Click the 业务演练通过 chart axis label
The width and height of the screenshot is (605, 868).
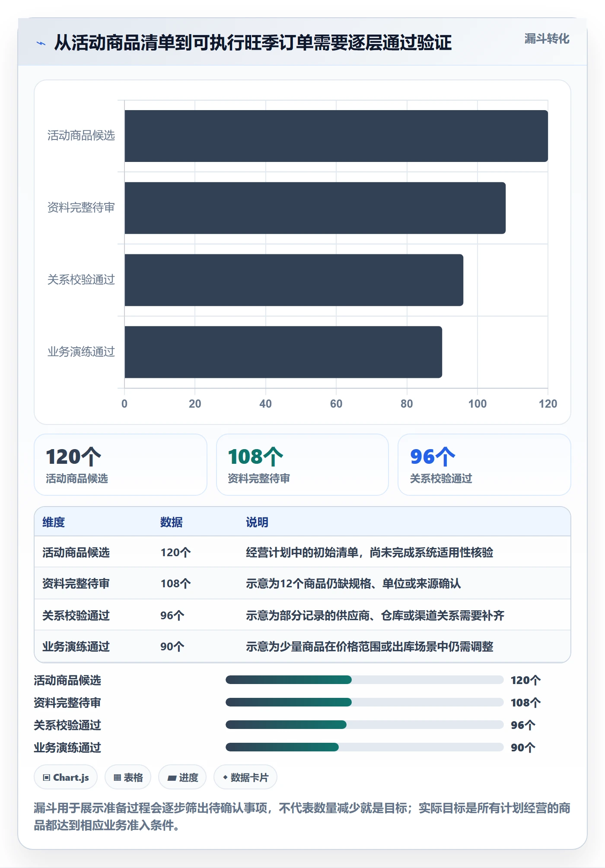(x=81, y=352)
